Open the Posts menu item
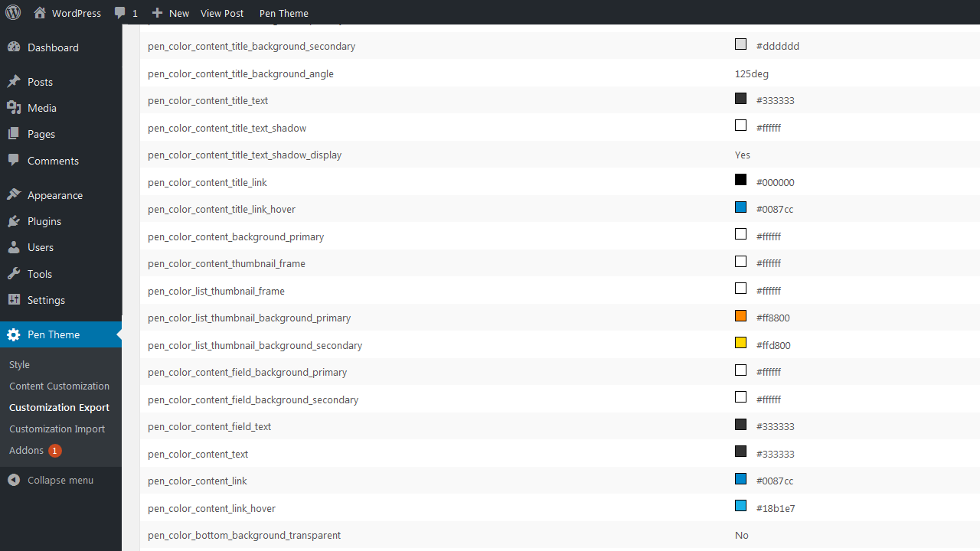980x551 pixels. point(41,82)
